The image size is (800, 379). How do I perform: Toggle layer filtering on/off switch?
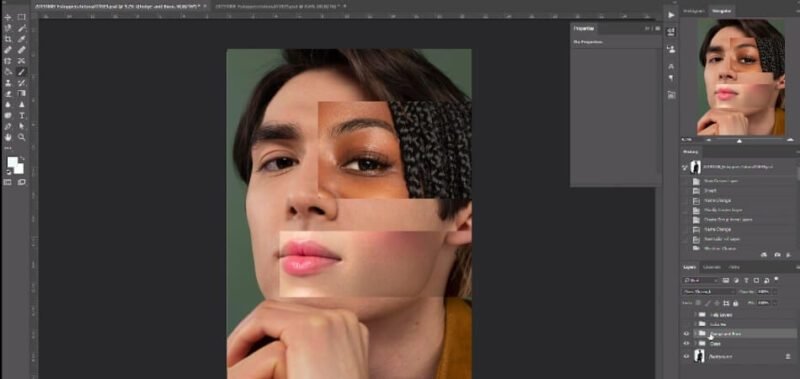pyautogui.click(x=777, y=279)
